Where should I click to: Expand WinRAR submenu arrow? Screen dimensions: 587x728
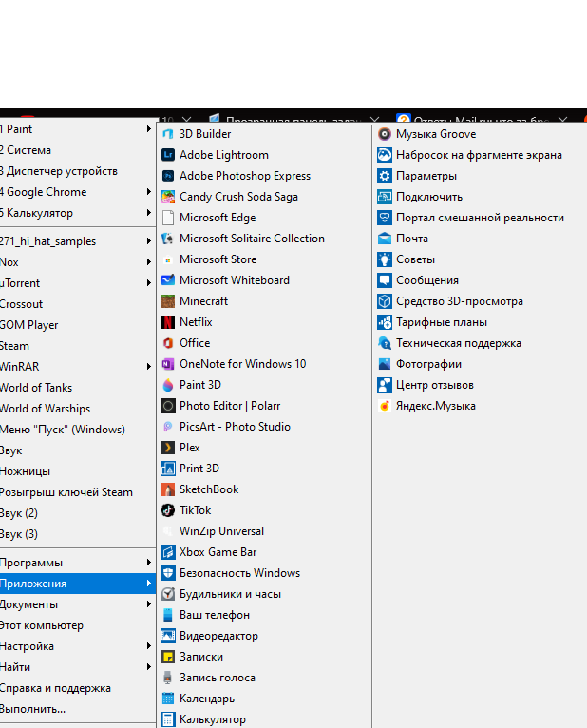(x=148, y=366)
